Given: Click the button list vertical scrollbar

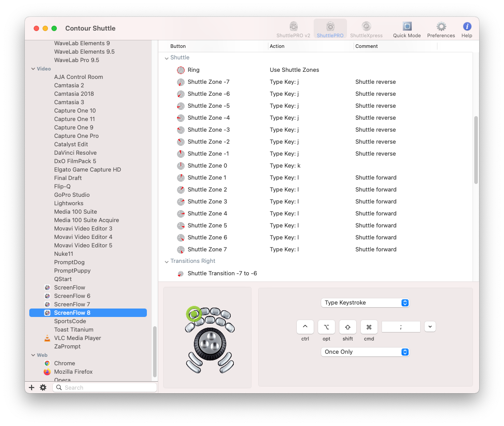Looking at the screenshot, I should pyautogui.click(x=476, y=150).
